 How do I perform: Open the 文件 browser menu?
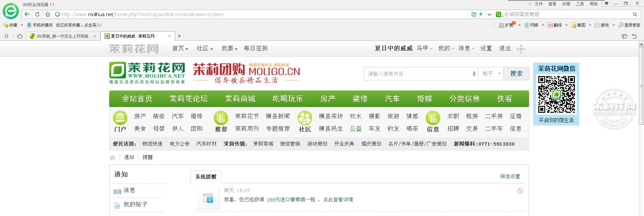click(x=539, y=4)
